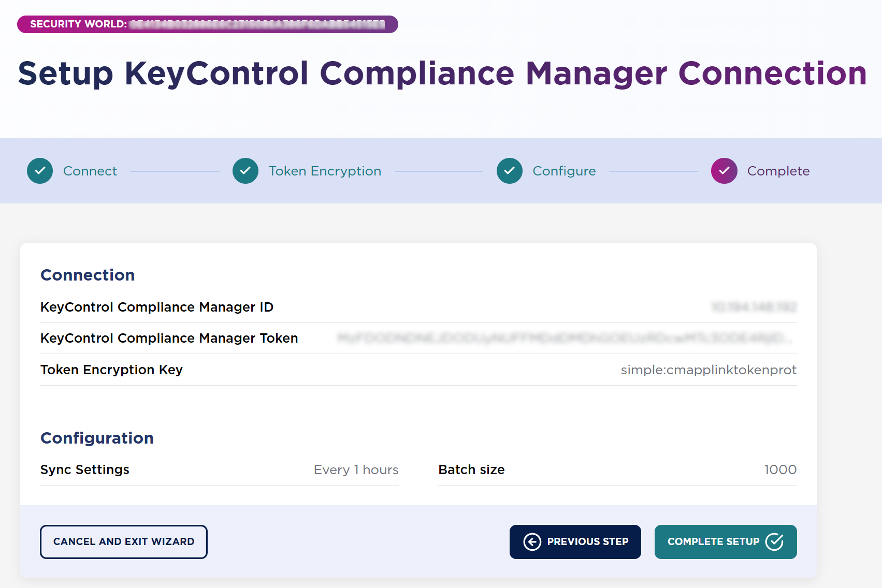Click the back arrow icon in Previous Step
The height and width of the screenshot is (588, 882).
[x=532, y=542]
